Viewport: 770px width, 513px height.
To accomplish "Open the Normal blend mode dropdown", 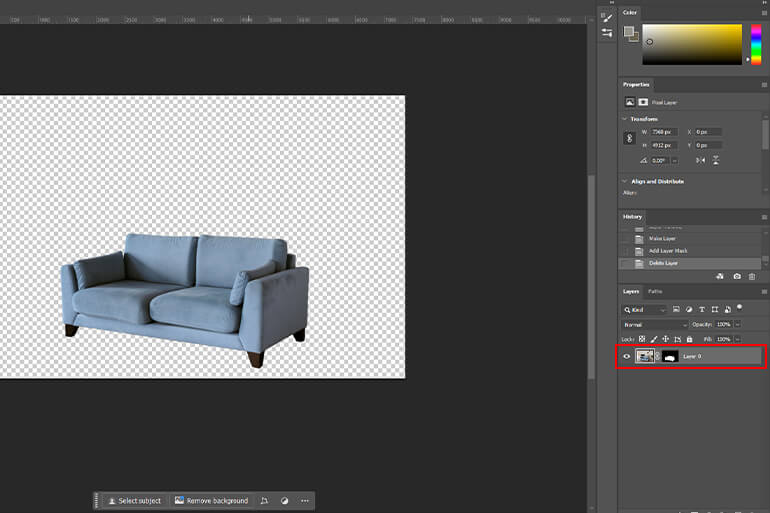I will tap(655, 325).
